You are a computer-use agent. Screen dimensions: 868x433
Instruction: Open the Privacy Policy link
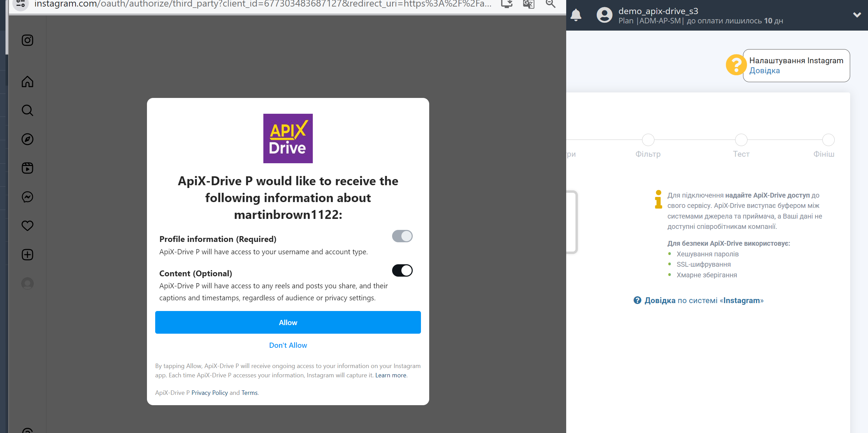[x=209, y=393]
